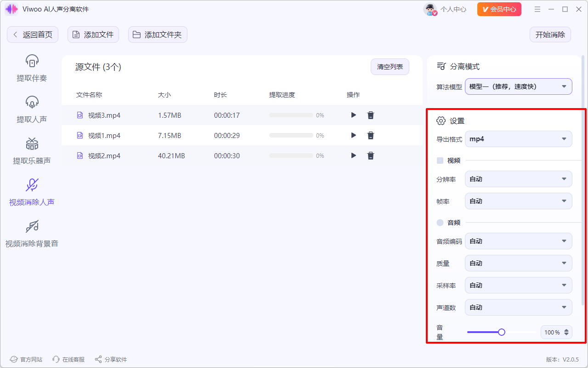This screenshot has width=588, height=368.
Task: Play the 视频3.mp4 file
Action: pos(353,115)
